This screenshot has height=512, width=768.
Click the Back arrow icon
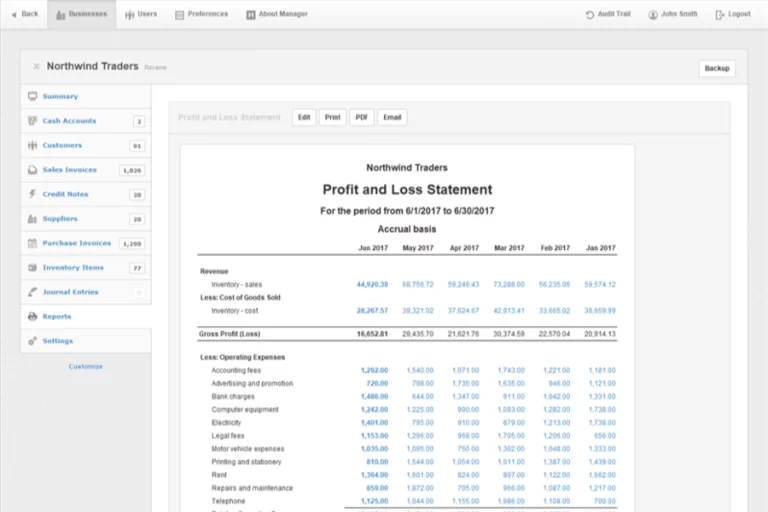coord(14,15)
